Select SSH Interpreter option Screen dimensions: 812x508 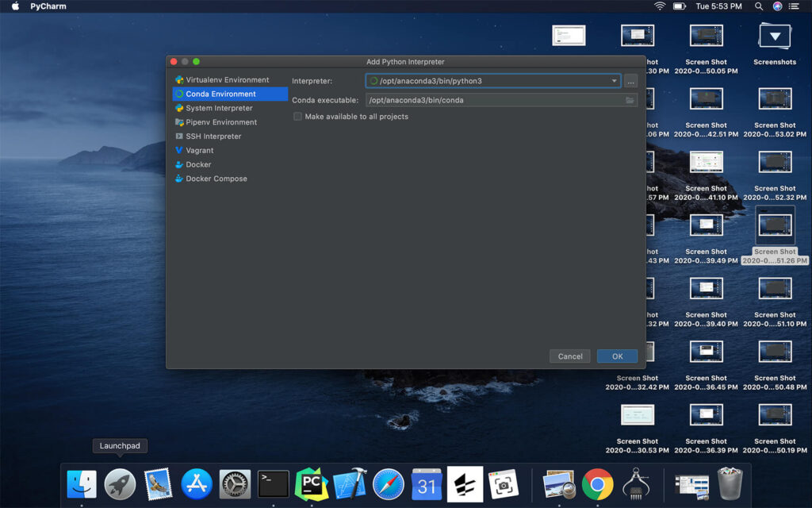coord(230,136)
